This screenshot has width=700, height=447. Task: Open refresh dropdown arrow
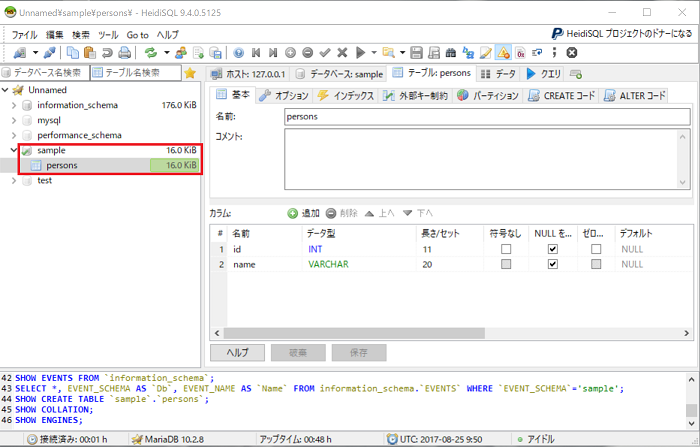pos(167,53)
